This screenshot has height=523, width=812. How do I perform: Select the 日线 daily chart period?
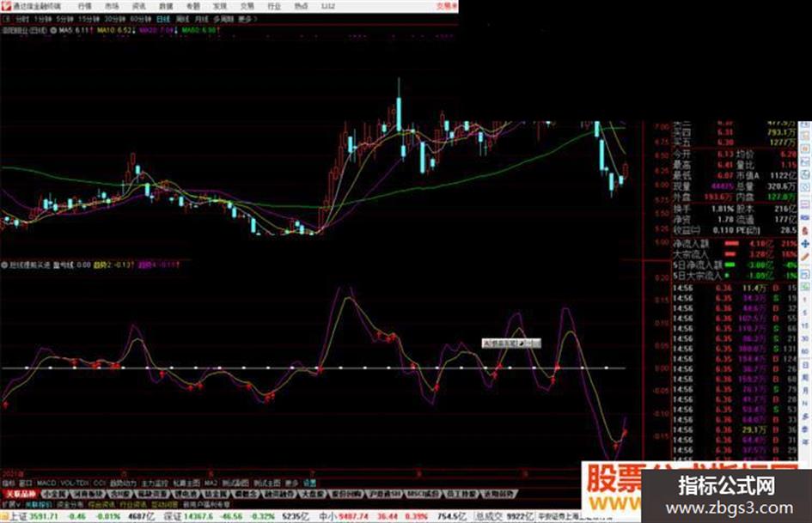coord(163,19)
